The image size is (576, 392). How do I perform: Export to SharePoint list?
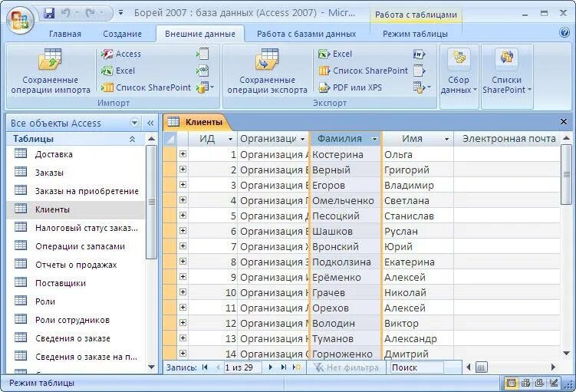(x=364, y=71)
